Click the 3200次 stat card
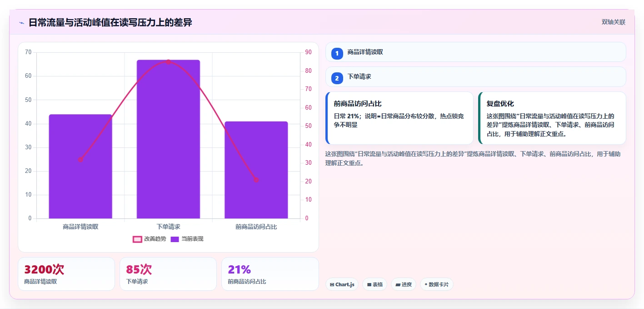Image resolution: width=644 pixels, height=309 pixels. [66, 274]
